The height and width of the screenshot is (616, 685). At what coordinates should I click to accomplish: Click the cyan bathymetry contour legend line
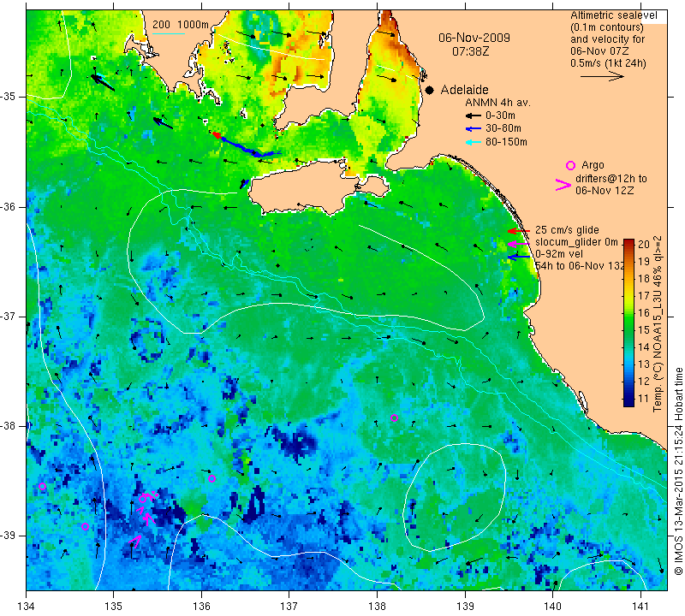coord(169,33)
